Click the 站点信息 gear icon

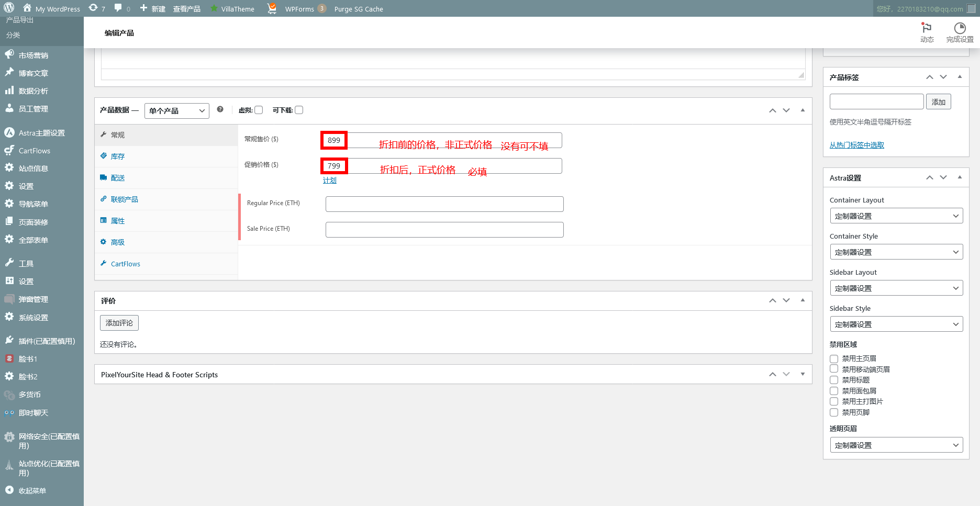coord(9,168)
